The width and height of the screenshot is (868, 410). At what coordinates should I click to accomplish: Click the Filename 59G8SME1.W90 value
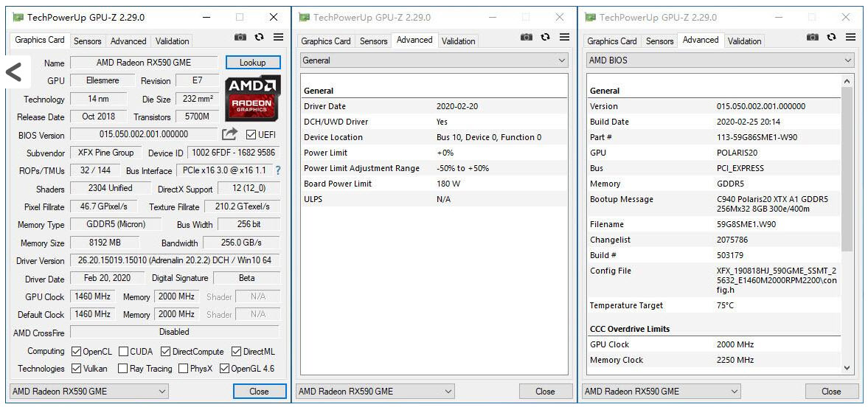[x=746, y=224]
